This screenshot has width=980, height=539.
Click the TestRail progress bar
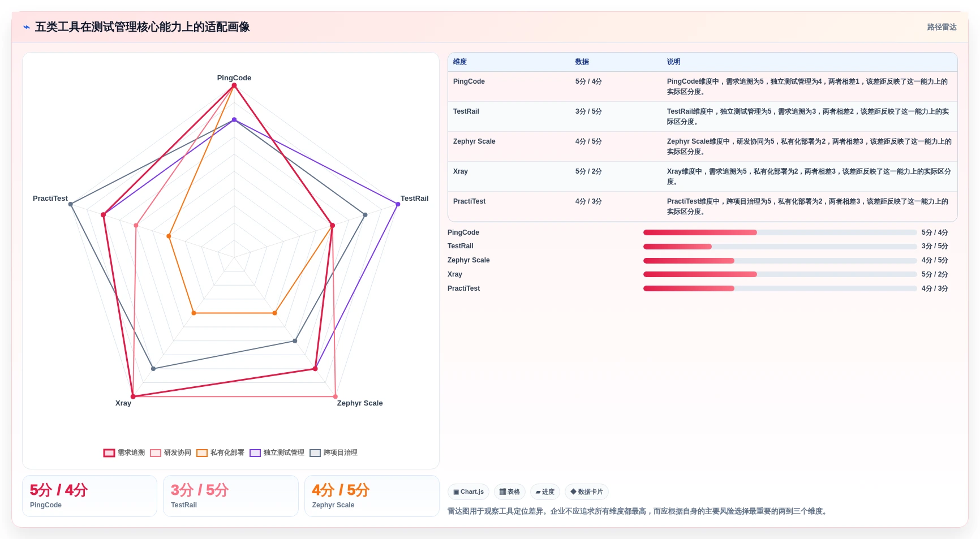click(780, 247)
